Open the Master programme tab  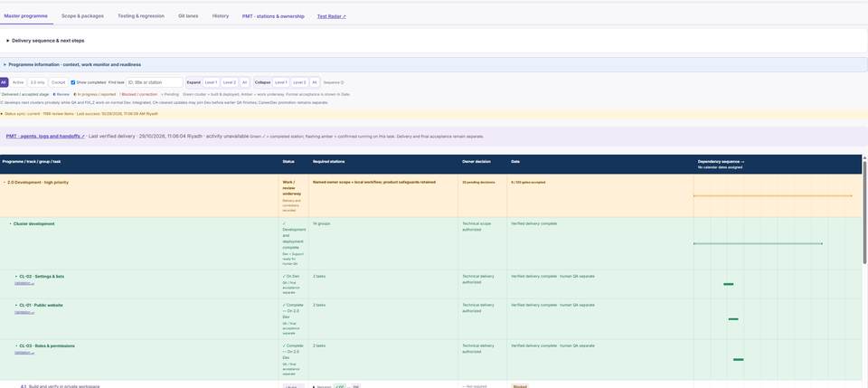pyautogui.click(x=25, y=16)
